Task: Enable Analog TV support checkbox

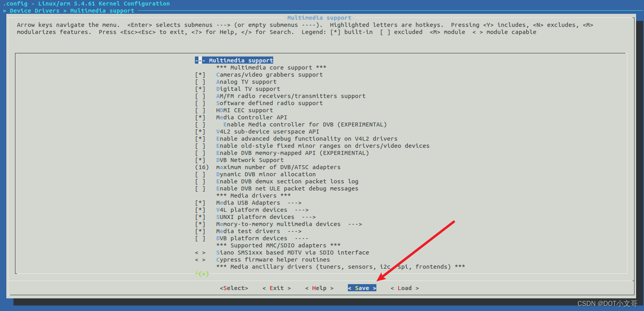Action: (x=200, y=82)
